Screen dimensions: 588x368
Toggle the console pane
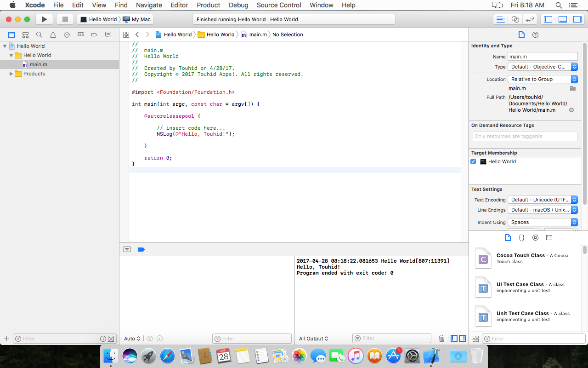pos(462,339)
